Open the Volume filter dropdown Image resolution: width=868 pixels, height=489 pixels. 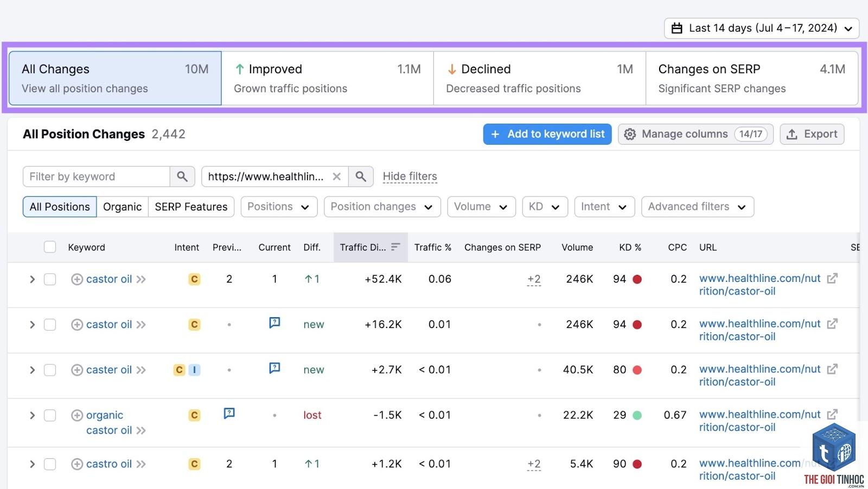[x=481, y=207]
